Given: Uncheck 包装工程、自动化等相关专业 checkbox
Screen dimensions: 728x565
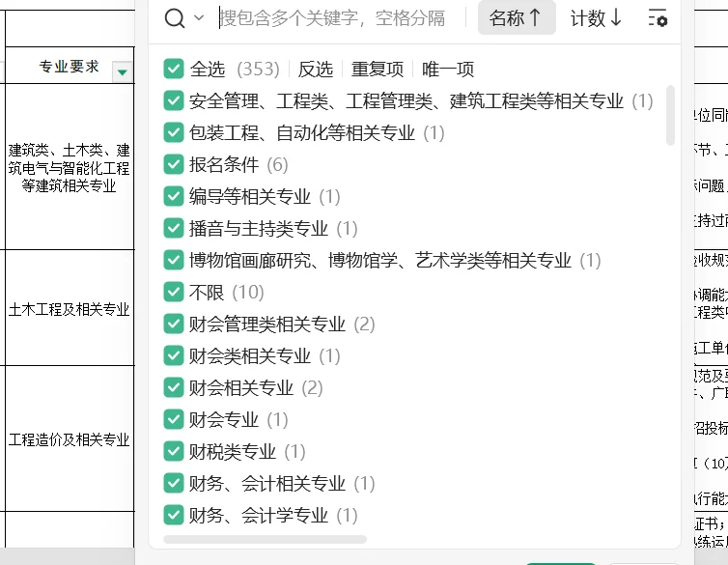Looking at the screenshot, I should (174, 132).
